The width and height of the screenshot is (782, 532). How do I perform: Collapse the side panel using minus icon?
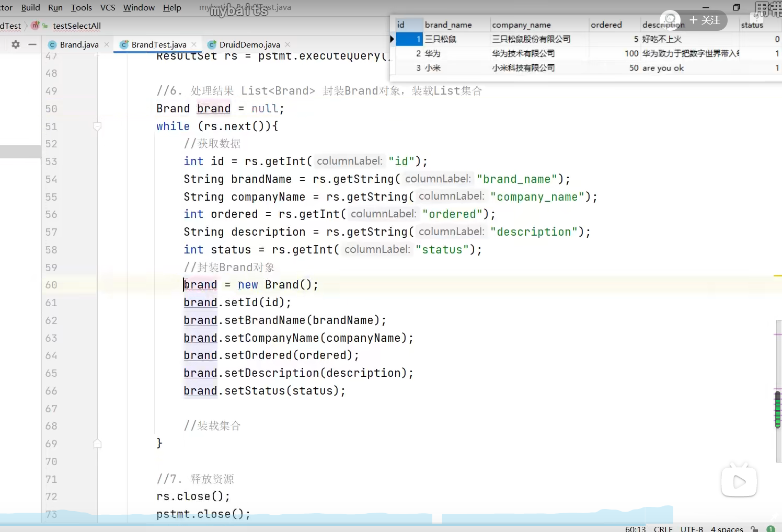tap(32, 44)
